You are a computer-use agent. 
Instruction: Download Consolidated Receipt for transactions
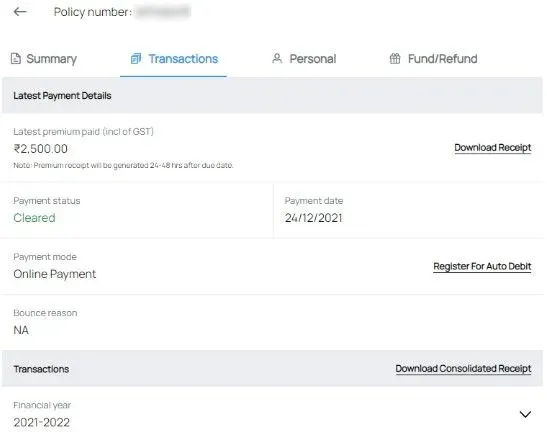(463, 368)
